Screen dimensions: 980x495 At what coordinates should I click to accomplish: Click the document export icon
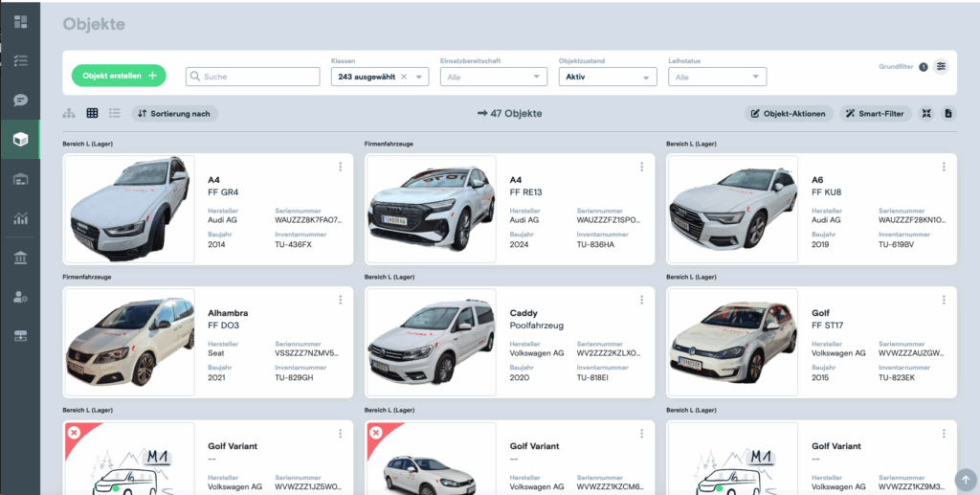pyautogui.click(x=948, y=114)
